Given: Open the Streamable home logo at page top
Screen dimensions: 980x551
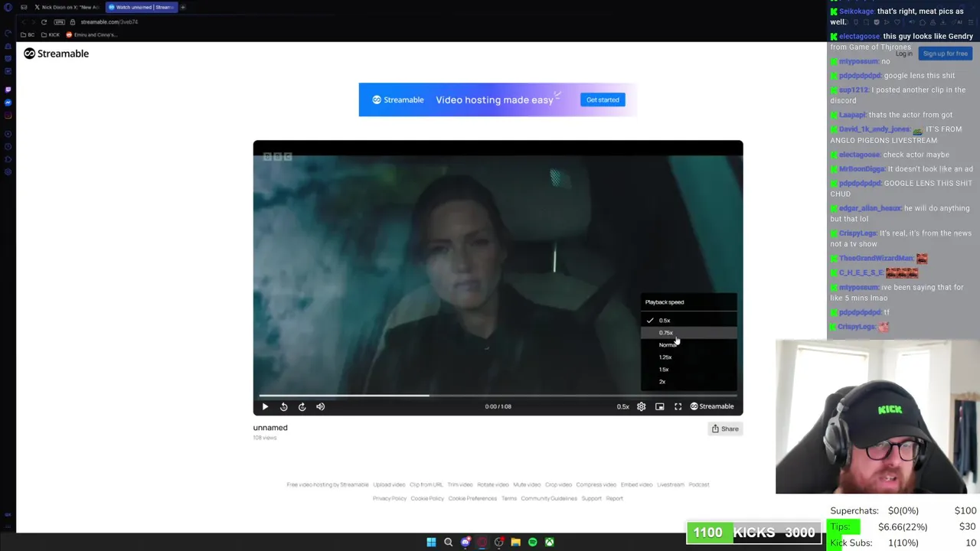Looking at the screenshot, I should click(57, 54).
